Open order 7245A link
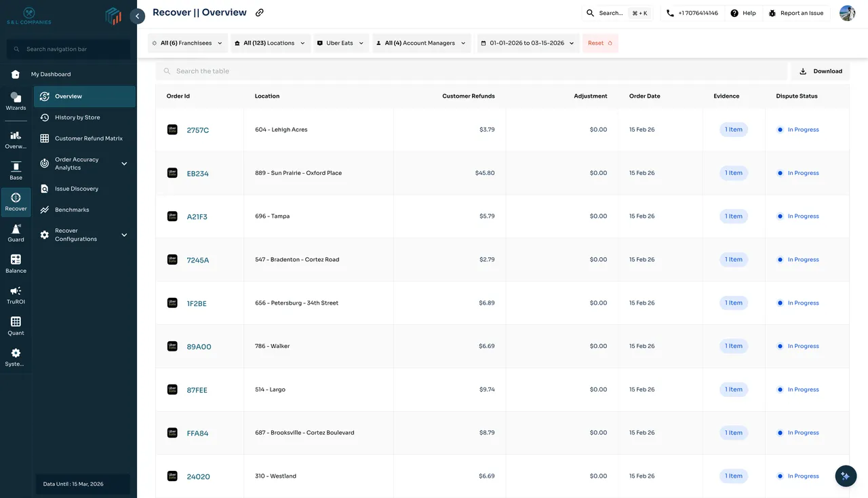 (198, 261)
